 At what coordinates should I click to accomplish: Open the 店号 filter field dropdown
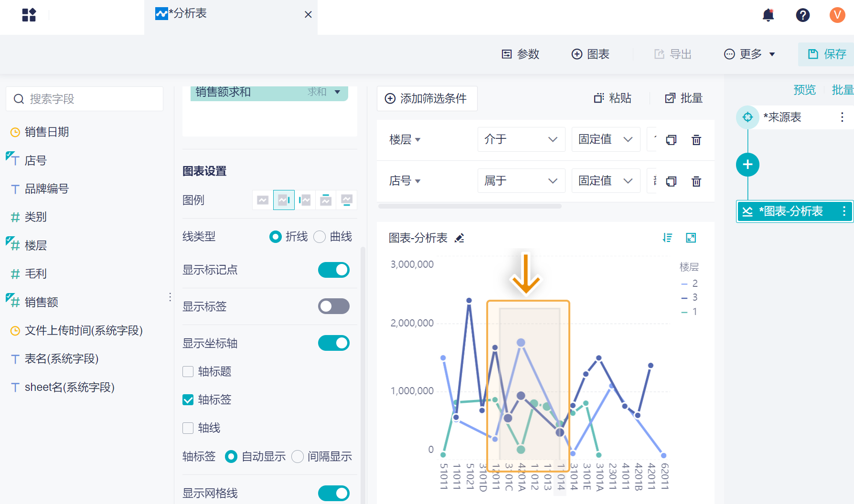405,181
